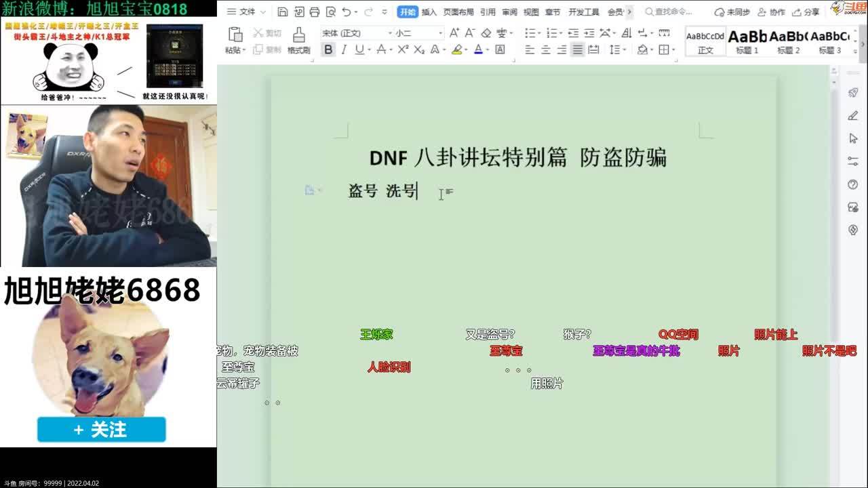Click the rocket icon in right sidebar
This screenshot has height=488, width=868.
point(853,93)
